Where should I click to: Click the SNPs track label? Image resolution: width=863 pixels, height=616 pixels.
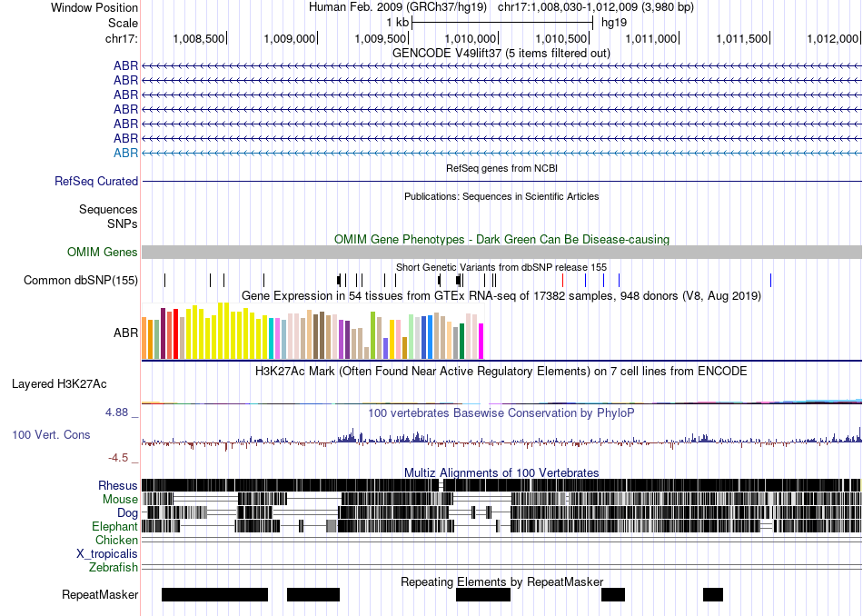point(123,224)
